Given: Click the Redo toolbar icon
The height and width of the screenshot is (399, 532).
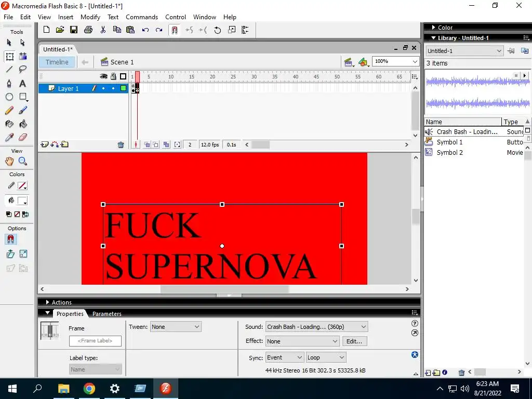Looking at the screenshot, I should click(159, 30).
